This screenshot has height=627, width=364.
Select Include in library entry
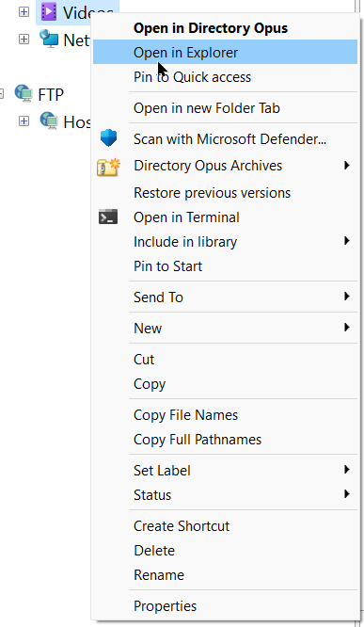(226, 242)
